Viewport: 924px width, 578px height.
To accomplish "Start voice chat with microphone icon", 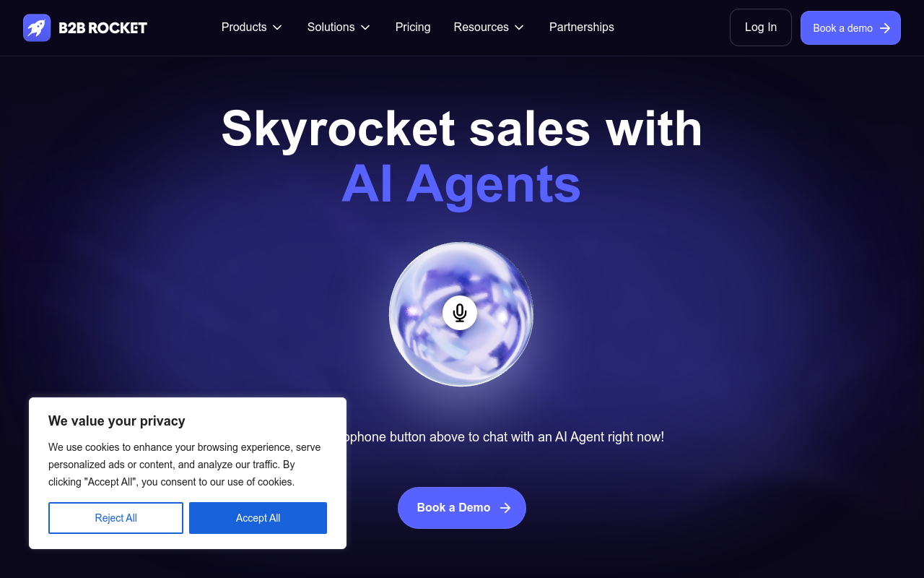I will [x=460, y=313].
